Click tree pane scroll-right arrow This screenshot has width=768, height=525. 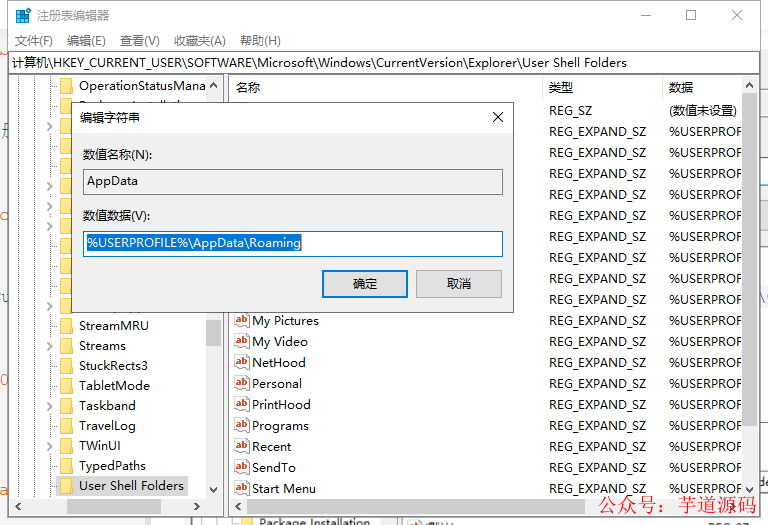coord(197,506)
